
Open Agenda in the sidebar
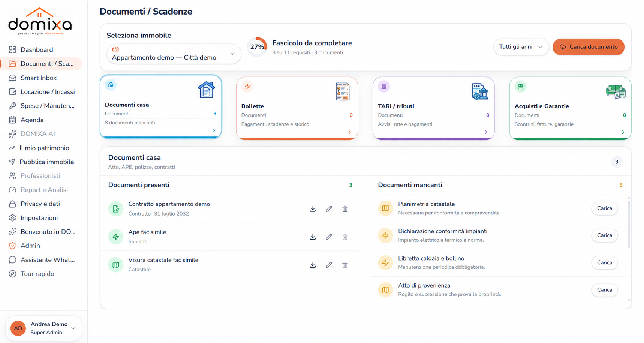(x=41, y=120)
